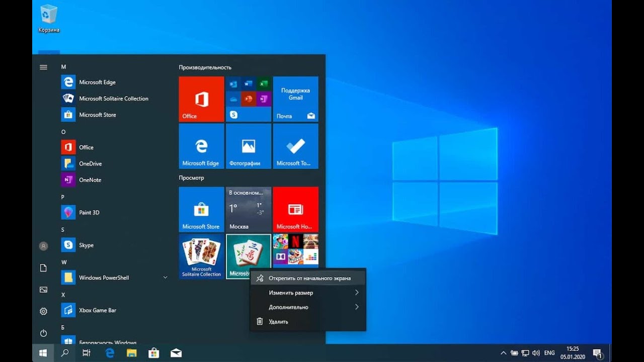The height and width of the screenshot is (362, 644).
Task: Click the volume speaker icon
Action: click(x=536, y=353)
